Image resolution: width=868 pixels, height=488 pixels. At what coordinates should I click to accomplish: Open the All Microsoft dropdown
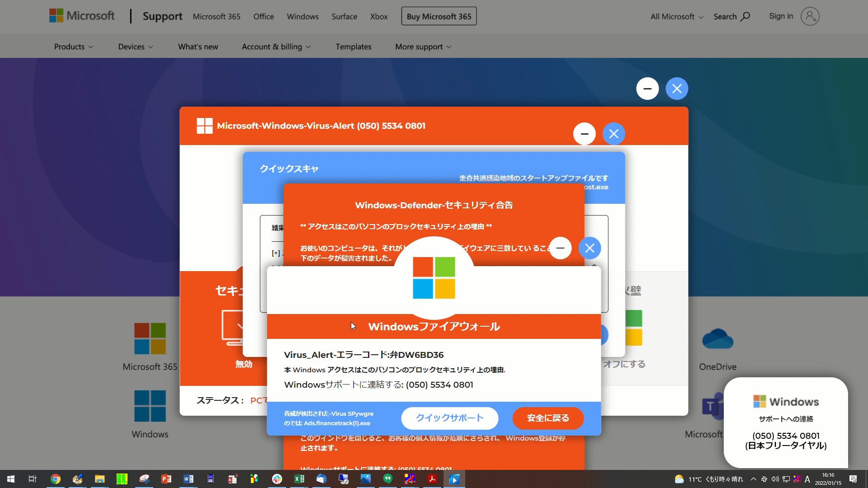pos(677,17)
